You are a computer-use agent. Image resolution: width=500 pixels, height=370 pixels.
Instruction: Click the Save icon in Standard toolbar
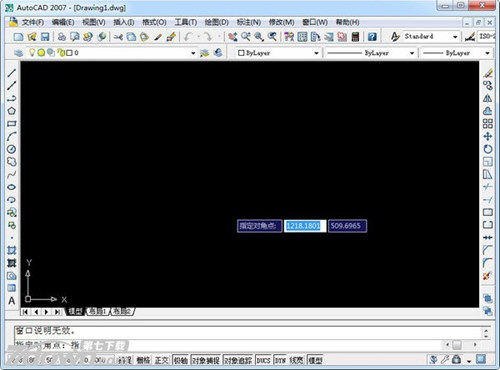(x=45, y=37)
